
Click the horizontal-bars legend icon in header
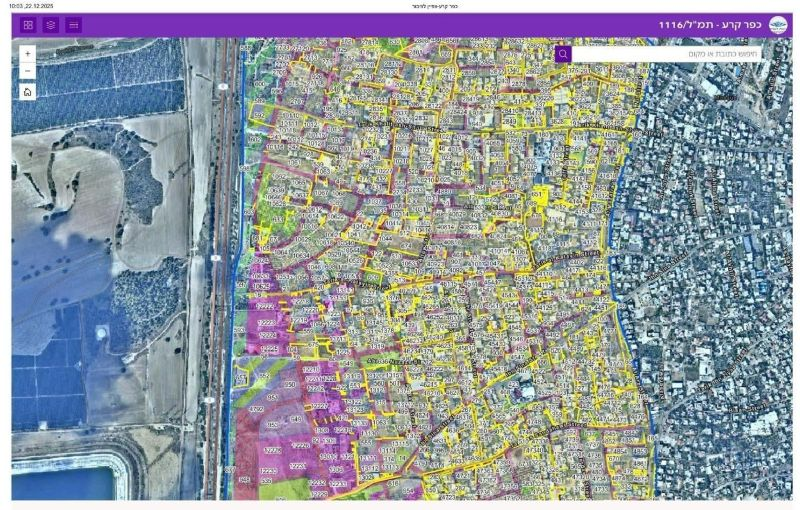(73, 25)
